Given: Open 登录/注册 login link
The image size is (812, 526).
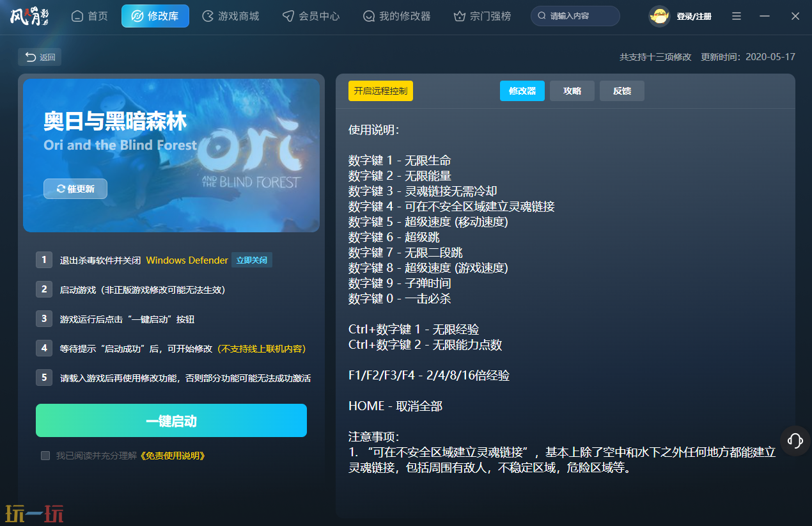Looking at the screenshot, I should pos(694,16).
